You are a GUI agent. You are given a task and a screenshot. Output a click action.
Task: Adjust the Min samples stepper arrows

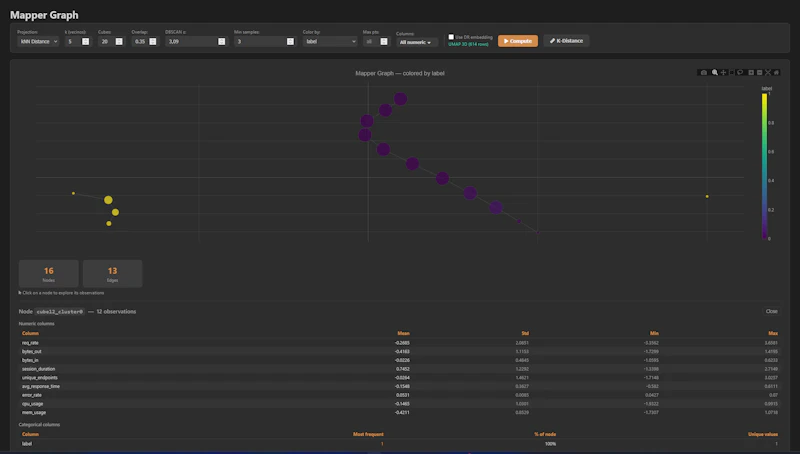290,41
